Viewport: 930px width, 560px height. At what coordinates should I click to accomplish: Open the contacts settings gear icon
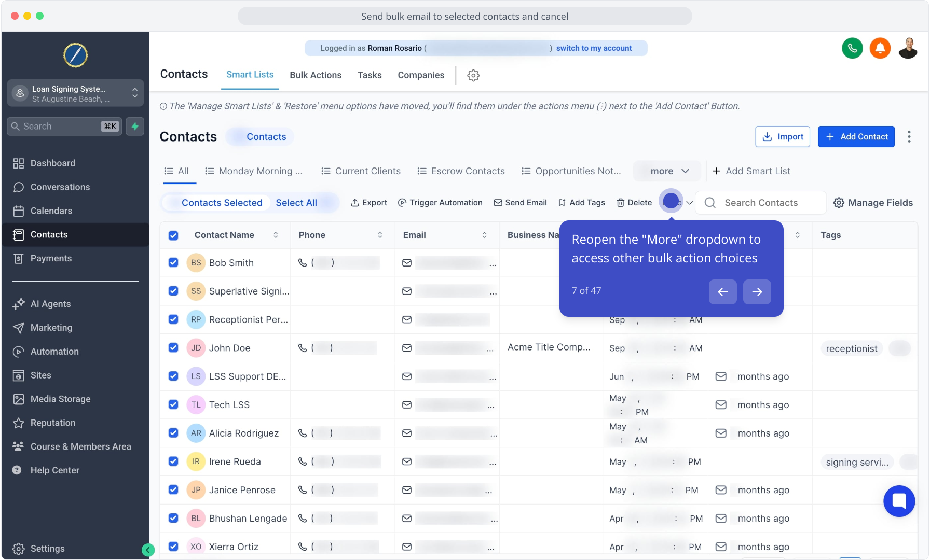[x=473, y=75]
